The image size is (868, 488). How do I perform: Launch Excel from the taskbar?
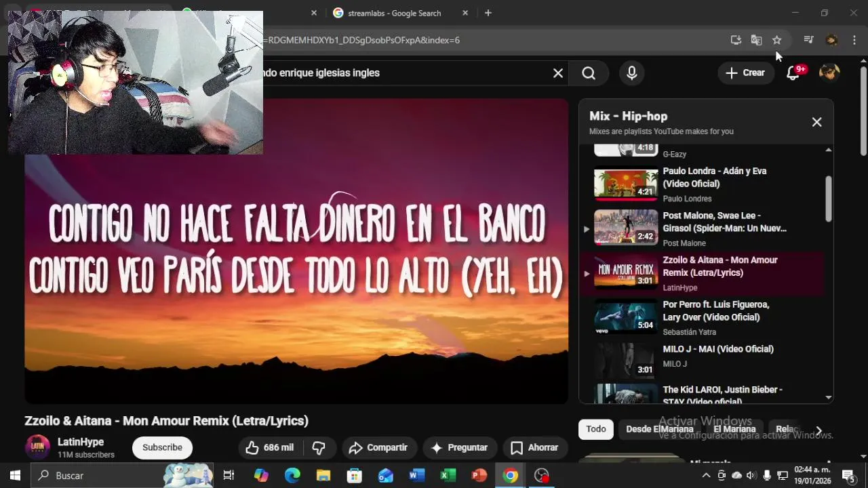[448, 475]
